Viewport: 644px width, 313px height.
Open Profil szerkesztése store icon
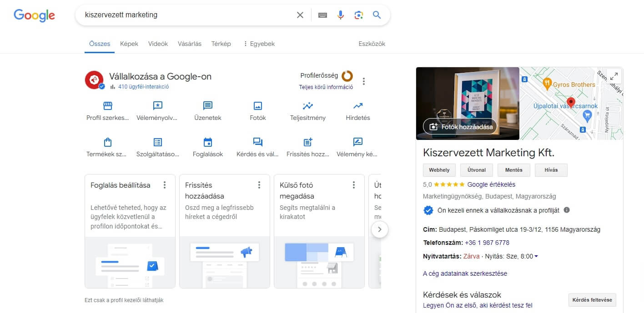108,106
